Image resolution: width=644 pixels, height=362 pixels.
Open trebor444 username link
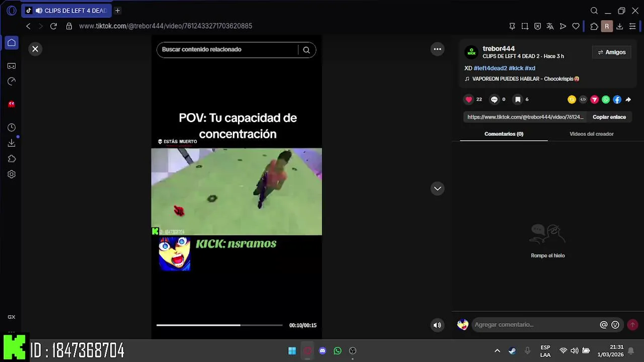(x=499, y=49)
